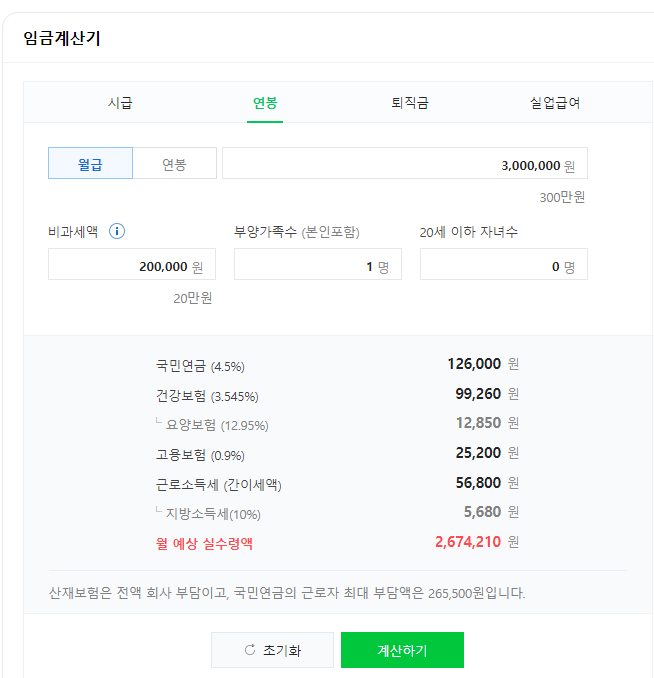Click the 20세 이하 자녀수 input field
Viewport: 654px width, 678px height.
[503, 265]
